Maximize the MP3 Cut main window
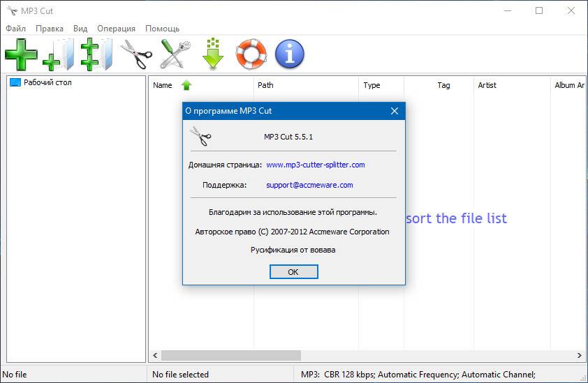 (539, 10)
